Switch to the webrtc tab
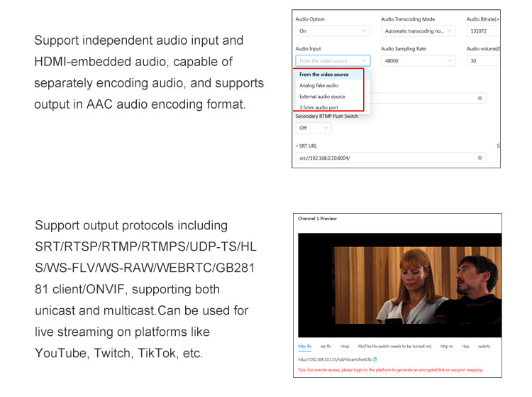The height and width of the screenshot is (397, 532). click(484, 347)
